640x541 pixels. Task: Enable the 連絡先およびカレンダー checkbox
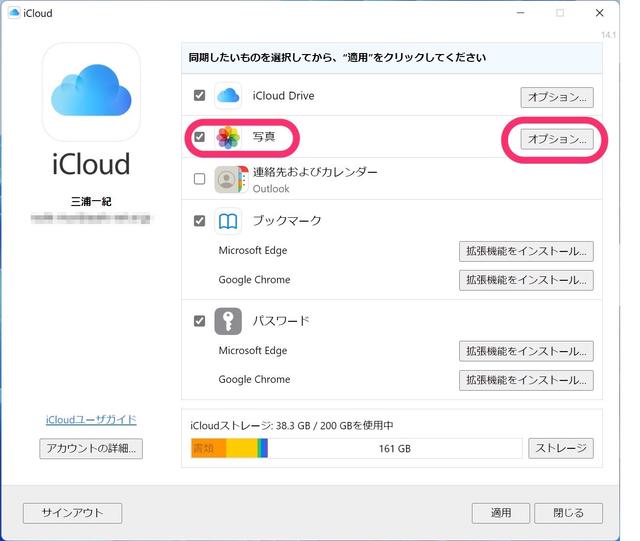200,180
